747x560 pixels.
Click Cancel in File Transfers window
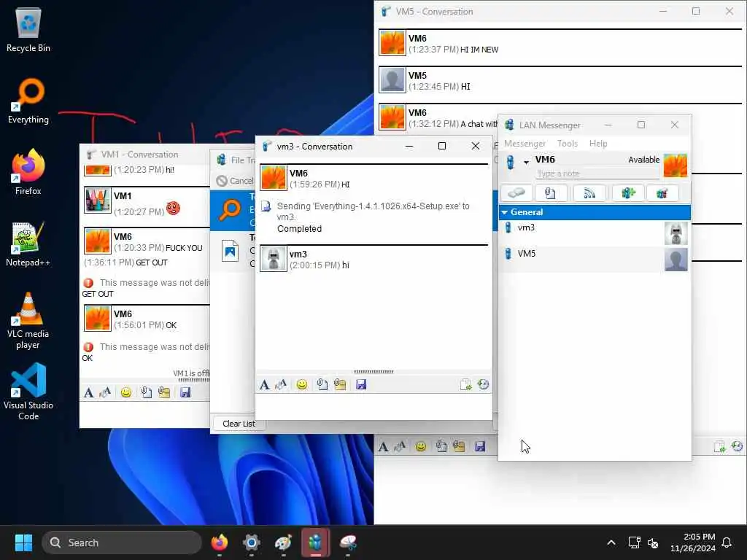tap(235, 181)
